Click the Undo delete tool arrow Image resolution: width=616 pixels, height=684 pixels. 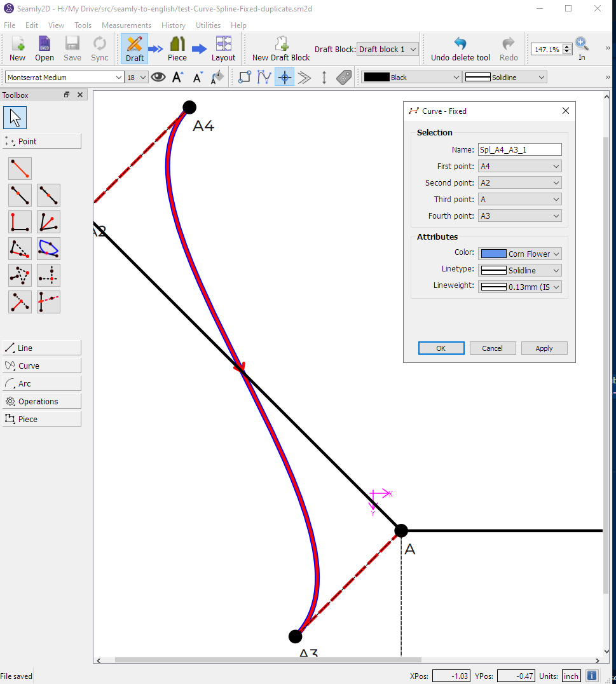[460, 48]
